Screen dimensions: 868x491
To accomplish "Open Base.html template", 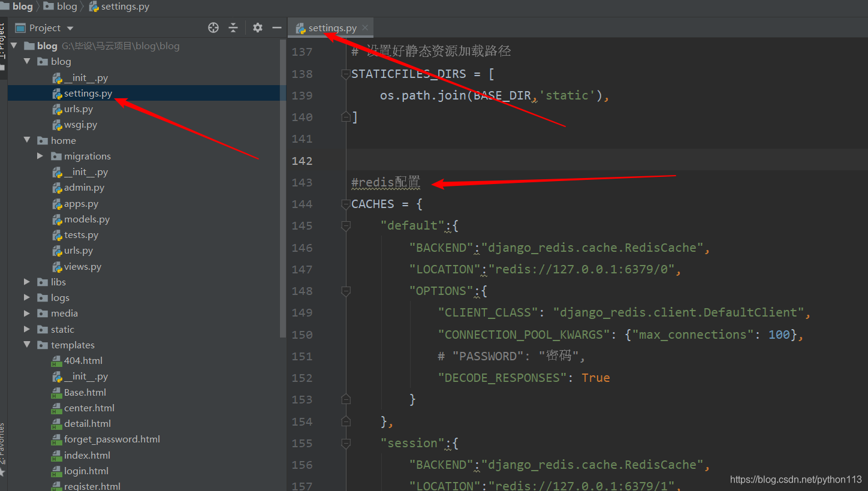I will 85,392.
